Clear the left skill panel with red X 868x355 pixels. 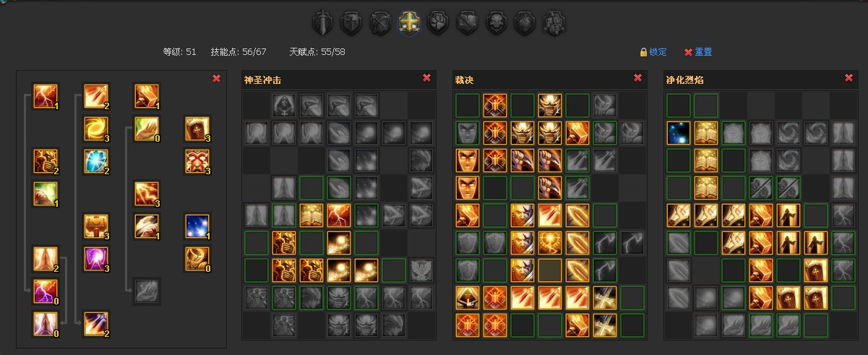(216, 79)
